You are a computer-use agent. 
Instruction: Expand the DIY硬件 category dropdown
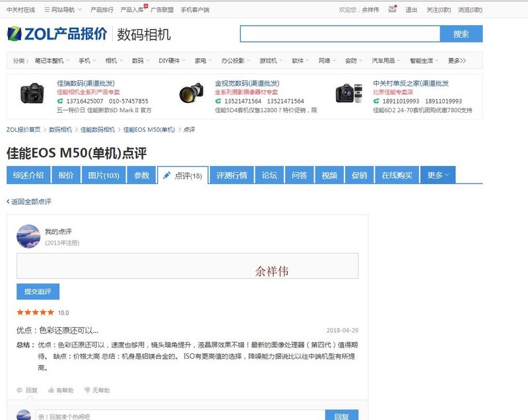click(x=172, y=61)
